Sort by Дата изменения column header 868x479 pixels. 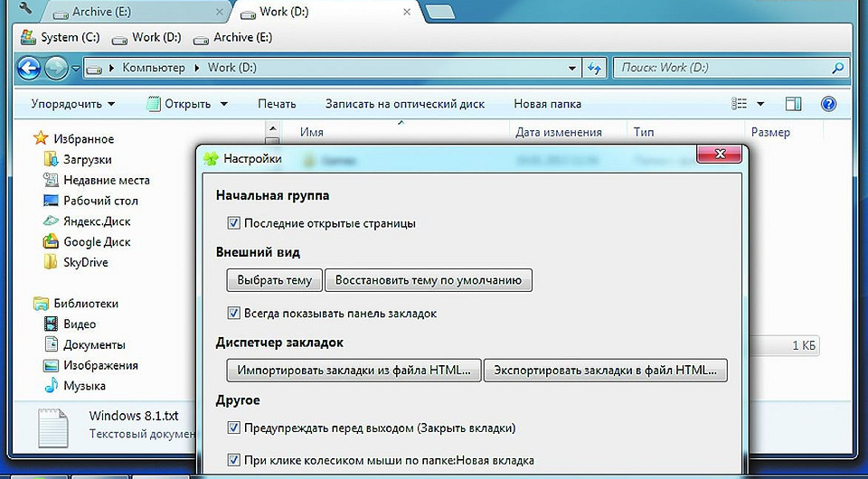point(559,132)
